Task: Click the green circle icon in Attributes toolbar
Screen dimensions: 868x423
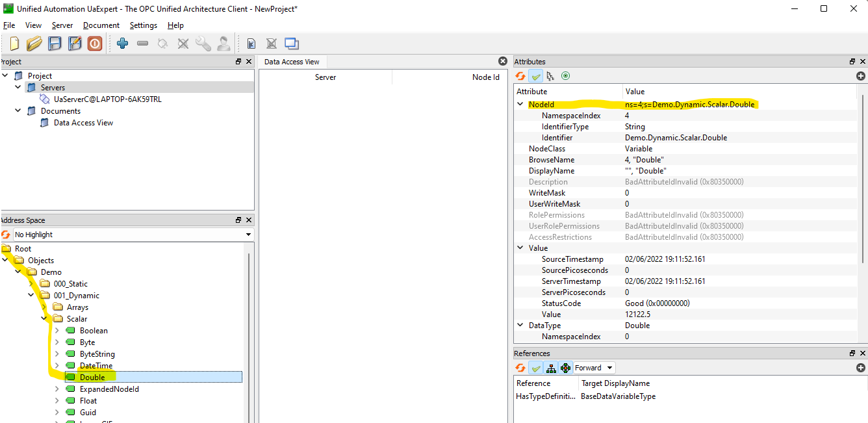Action: pyautogui.click(x=565, y=76)
